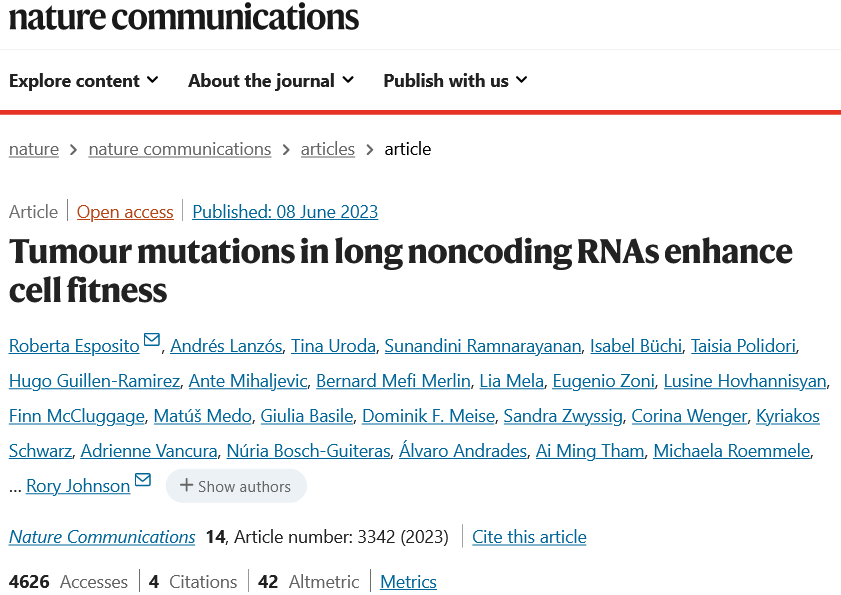Show all authors with Show authors button
Screen dimensions: 841x595
pos(236,486)
